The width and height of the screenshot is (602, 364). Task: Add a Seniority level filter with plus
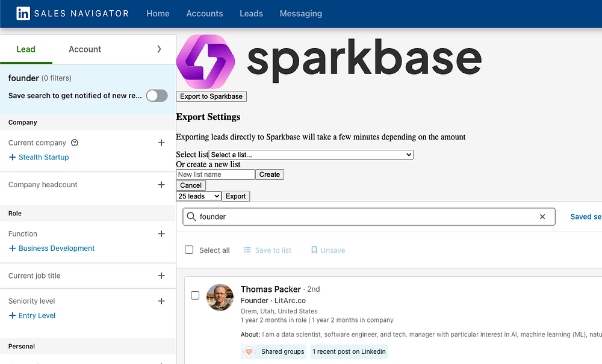pos(161,301)
